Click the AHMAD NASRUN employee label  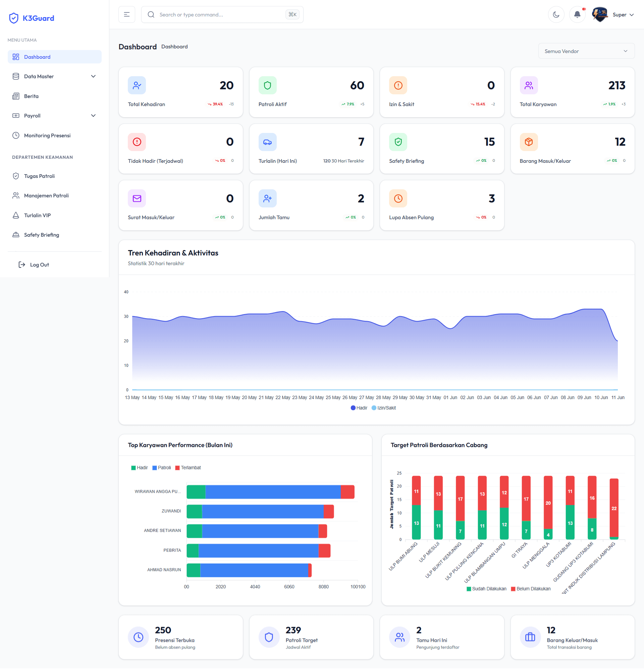coord(164,570)
